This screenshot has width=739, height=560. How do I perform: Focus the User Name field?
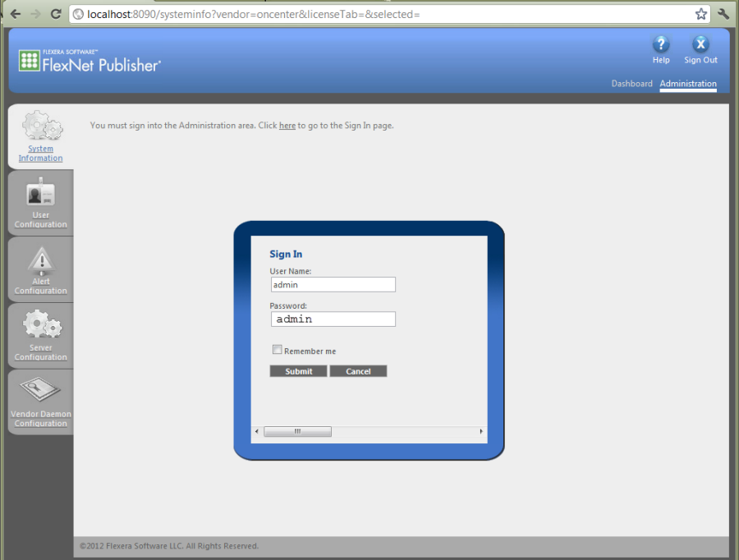(x=333, y=285)
